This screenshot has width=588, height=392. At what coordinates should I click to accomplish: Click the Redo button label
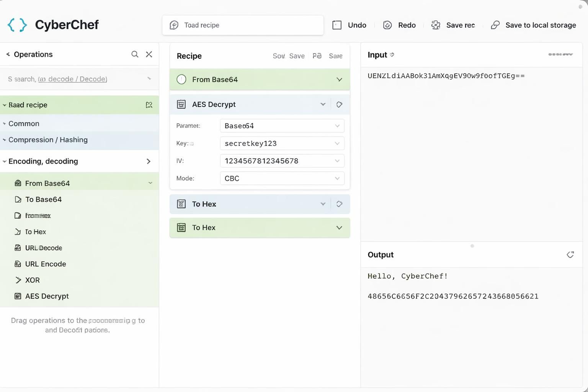tap(407, 25)
